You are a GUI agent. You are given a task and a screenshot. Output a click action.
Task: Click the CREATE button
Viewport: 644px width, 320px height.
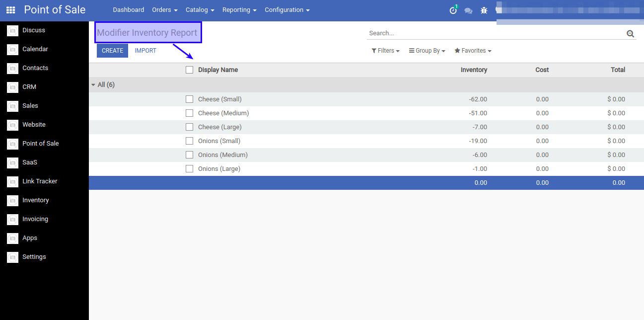112,51
